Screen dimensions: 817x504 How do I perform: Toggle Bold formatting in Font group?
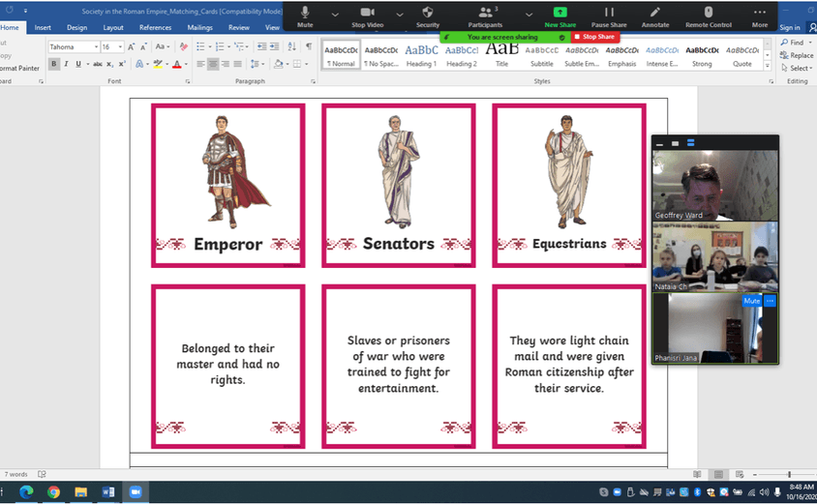pos(54,64)
